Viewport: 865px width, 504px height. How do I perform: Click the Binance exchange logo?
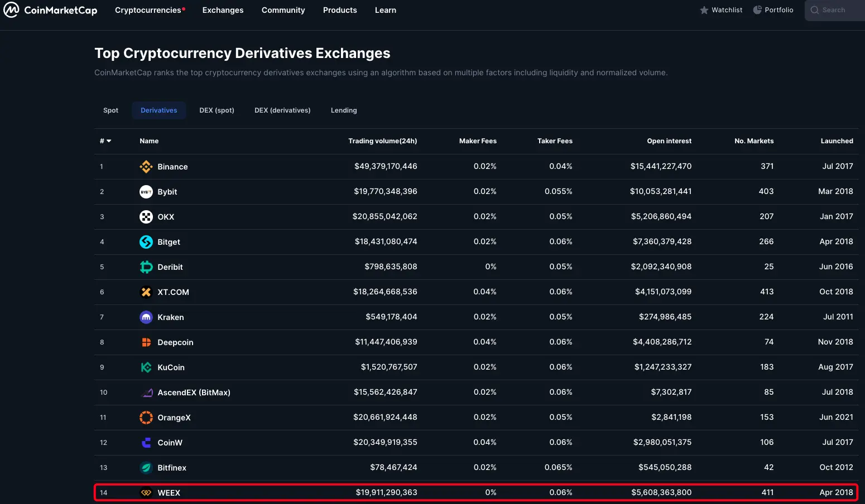[146, 167]
